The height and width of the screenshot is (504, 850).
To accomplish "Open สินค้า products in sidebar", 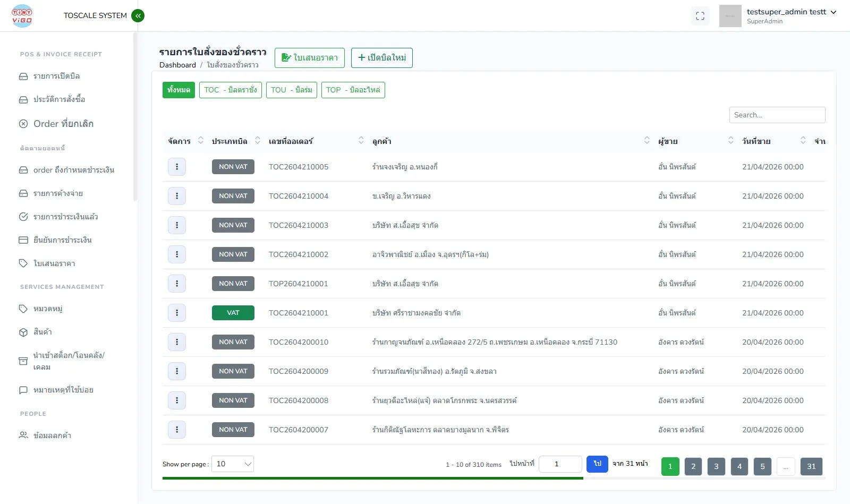I will click(x=42, y=332).
